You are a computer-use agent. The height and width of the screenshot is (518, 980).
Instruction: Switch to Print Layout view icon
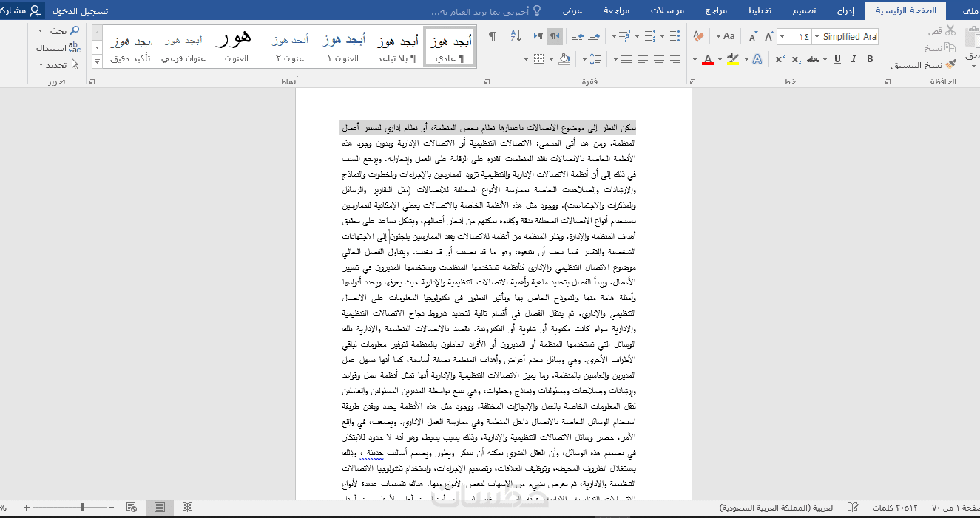click(159, 508)
